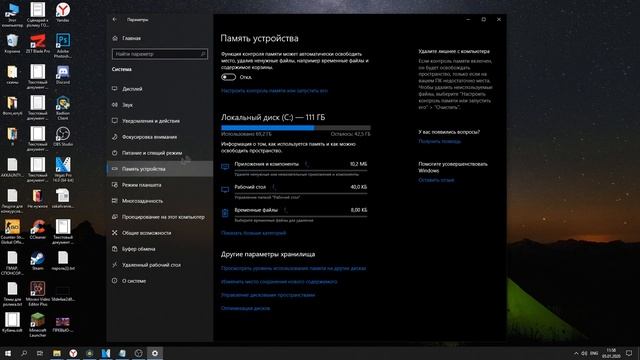640x360 pixels.
Task: Open the Windows Start menu
Action: (8, 353)
